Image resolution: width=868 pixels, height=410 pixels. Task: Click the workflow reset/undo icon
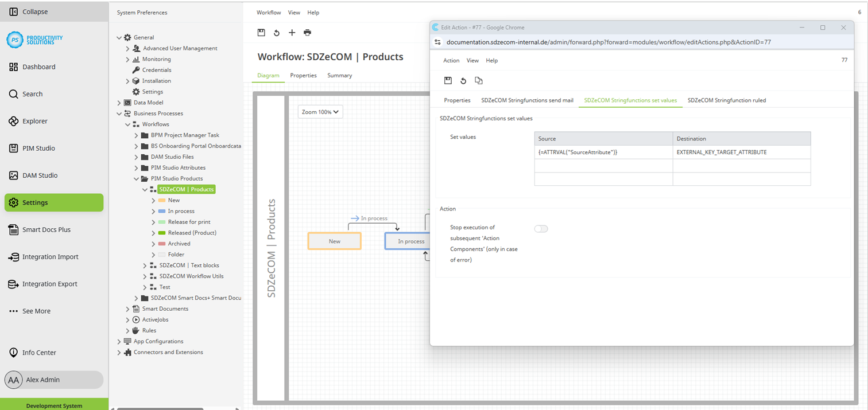coord(276,33)
